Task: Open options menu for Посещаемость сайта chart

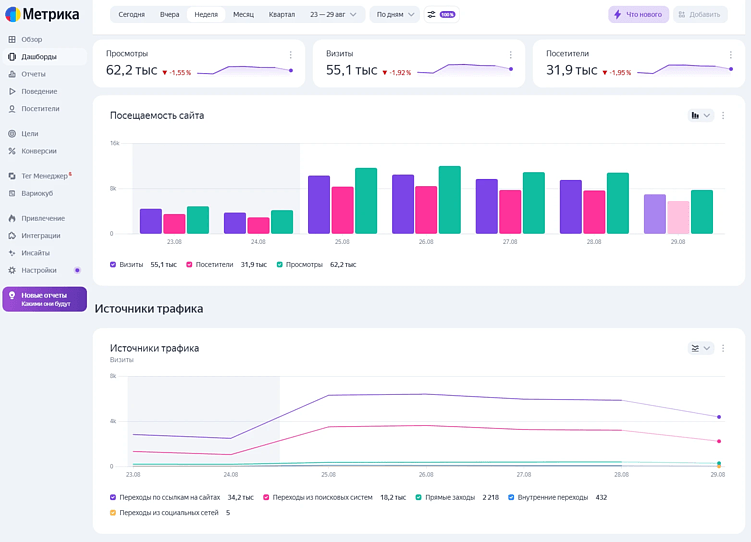Action: point(723,116)
